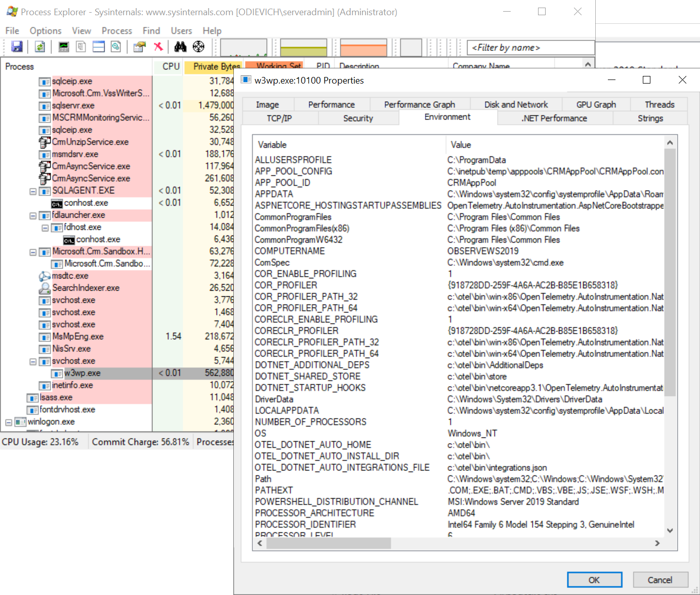
Task: Click the CPU usage mini-graph in the toolbar
Action: point(243,47)
